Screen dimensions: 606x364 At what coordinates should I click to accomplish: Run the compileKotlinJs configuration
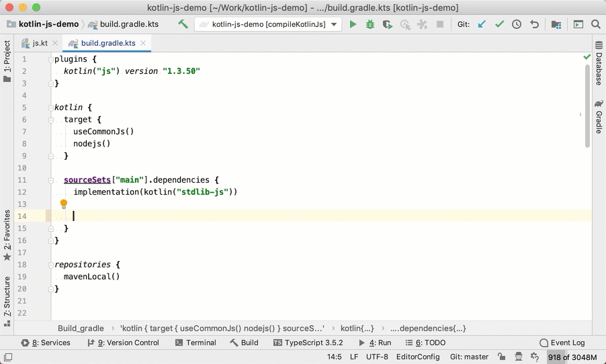pos(353,24)
